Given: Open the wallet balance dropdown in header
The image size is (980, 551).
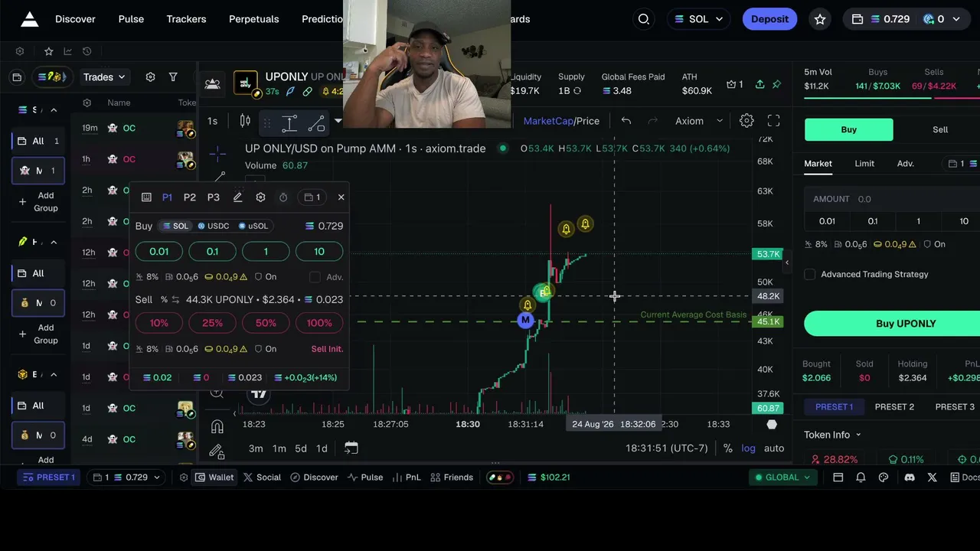Looking at the screenshot, I should [x=906, y=19].
